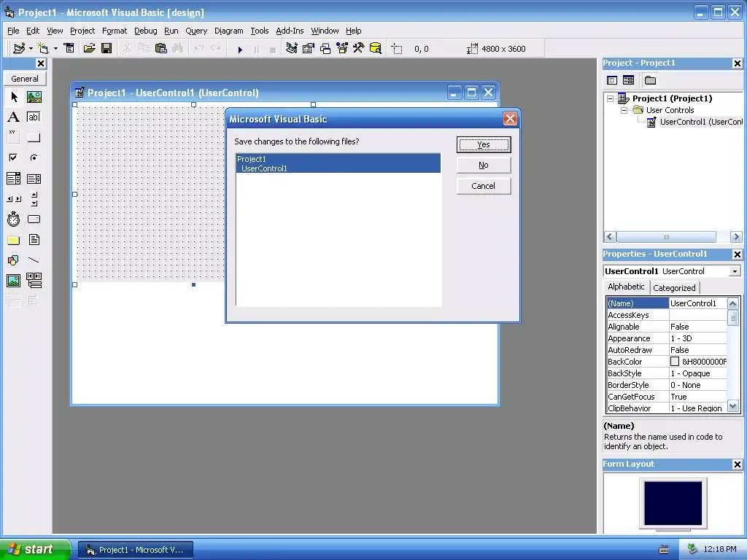Click properties list scroll down arrow

pos(733,407)
